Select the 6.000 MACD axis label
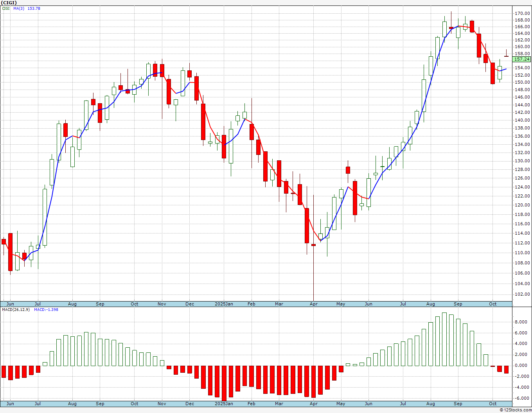532x413 pixels. [521, 333]
